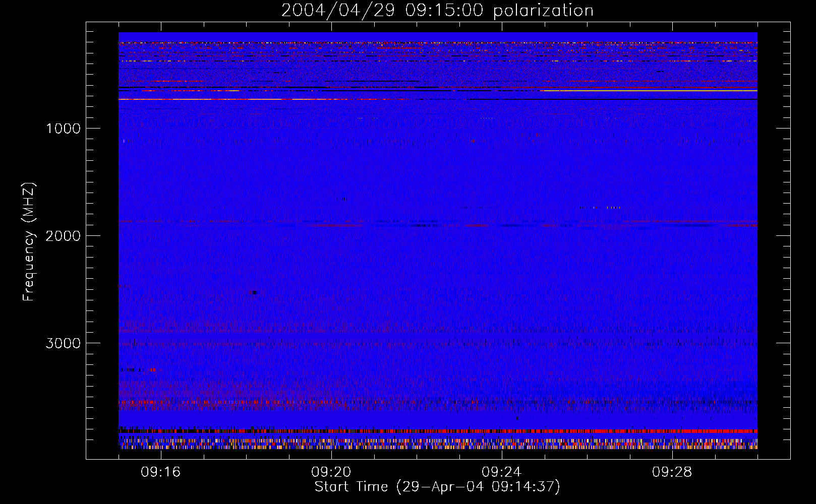Image resolution: width=816 pixels, height=504 pixels.
Task: Click the 'Start Time (29-Apr-04 09:14:37)' label
Action: pyautogui.click(x=437, y=486)
